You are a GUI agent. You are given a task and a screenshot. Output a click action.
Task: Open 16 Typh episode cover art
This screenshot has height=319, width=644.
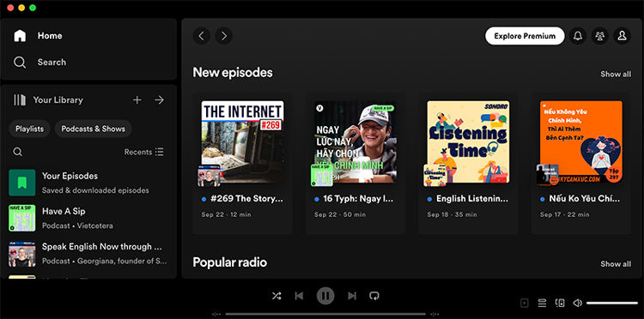pyautogui.click(x=355, y=141)
